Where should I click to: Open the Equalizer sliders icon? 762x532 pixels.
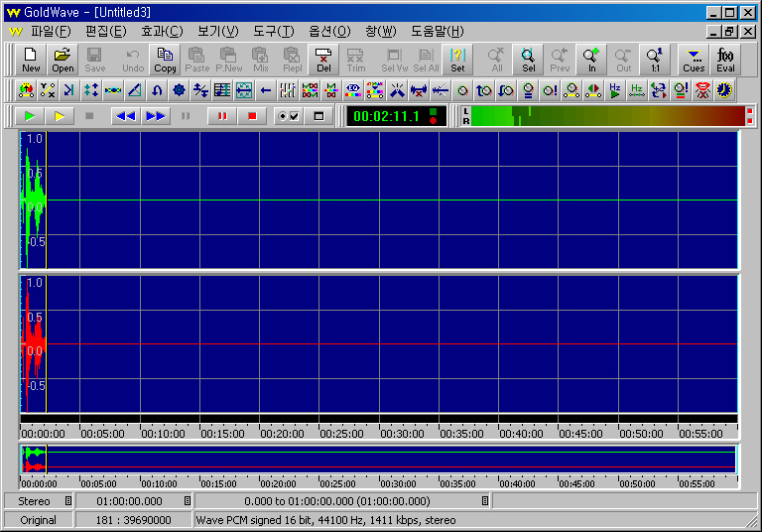click(287, 90)
